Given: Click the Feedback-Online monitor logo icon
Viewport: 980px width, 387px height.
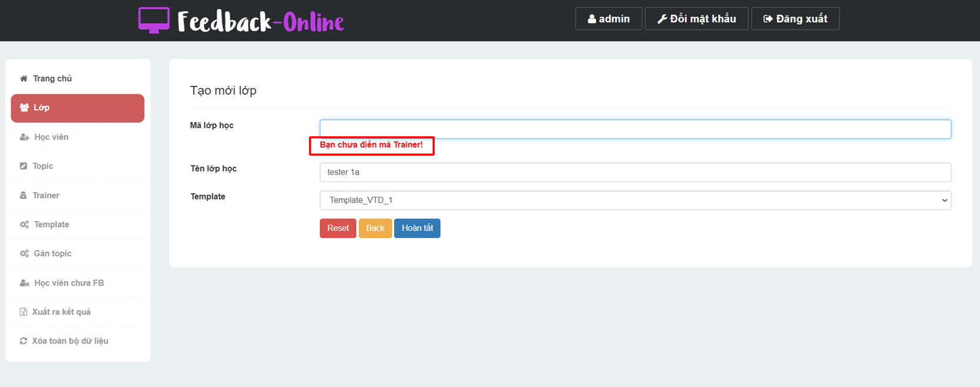Looking at the screenshot, I should coord(154,21).
